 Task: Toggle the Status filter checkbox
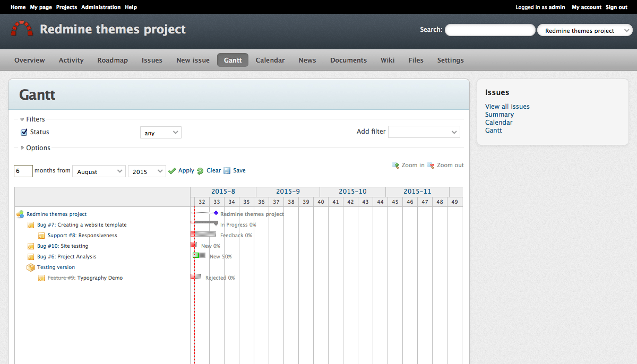pos(24,132)
